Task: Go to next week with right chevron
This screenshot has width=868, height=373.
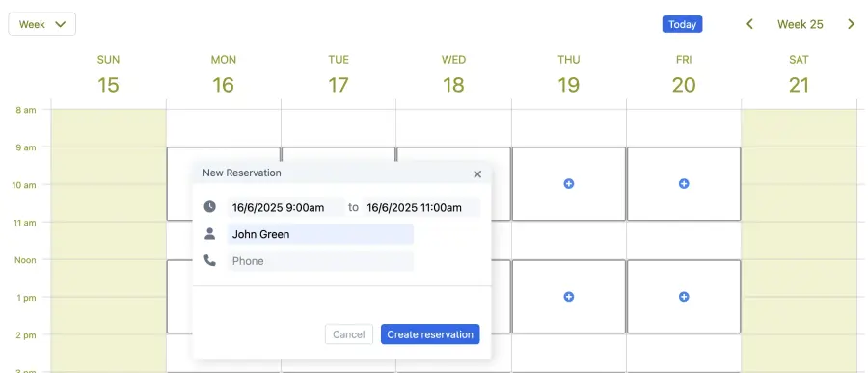Action: [851, 24]
